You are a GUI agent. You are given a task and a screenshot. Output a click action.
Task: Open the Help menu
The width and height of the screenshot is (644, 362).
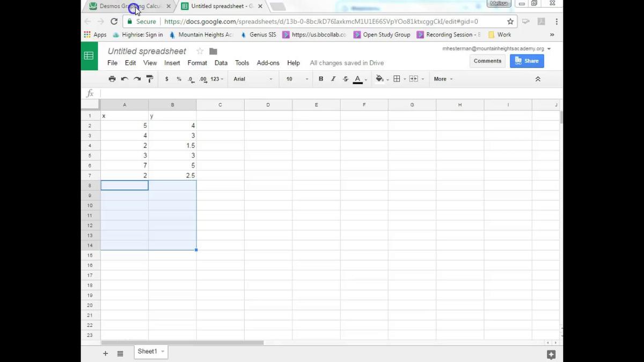pos(294,63)
